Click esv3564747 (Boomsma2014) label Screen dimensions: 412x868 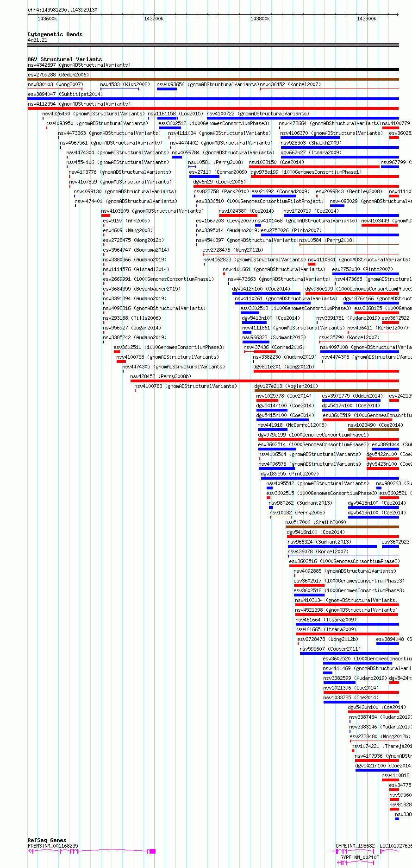136,250
